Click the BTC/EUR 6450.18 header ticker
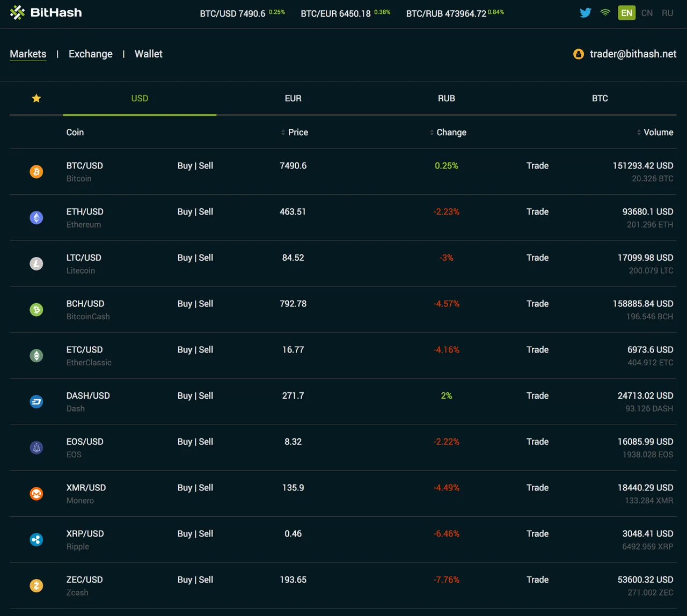This screenshot has width=687, height=616. coord(346,13)
